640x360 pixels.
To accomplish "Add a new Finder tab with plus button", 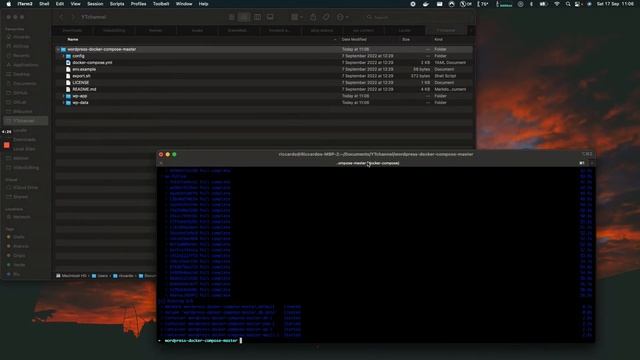I will tap(471, 30).
